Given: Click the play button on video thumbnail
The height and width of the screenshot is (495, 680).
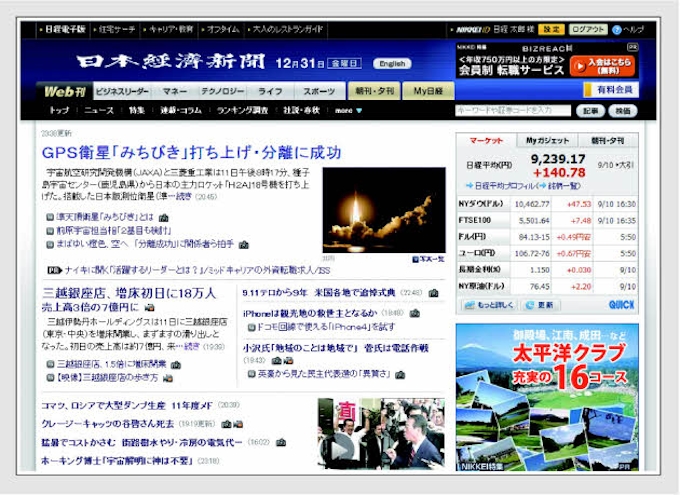Looking at the screenshot, I should point(341,447).
